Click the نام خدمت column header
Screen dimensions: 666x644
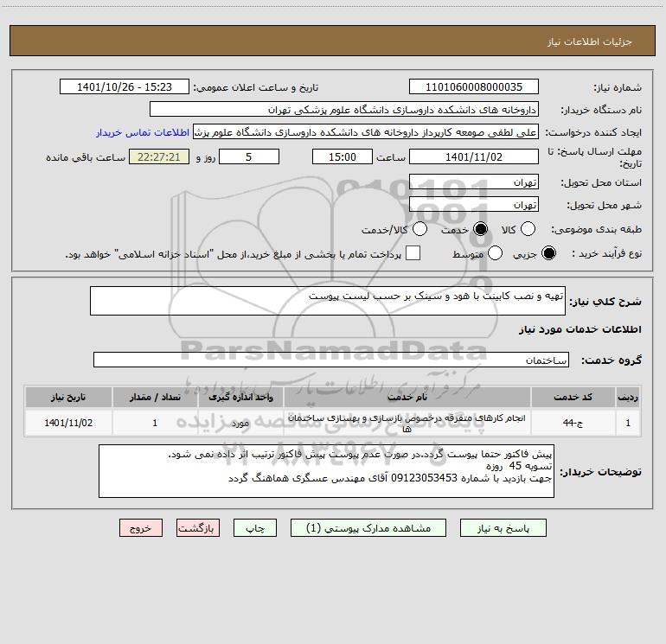[x=407, y=398]
